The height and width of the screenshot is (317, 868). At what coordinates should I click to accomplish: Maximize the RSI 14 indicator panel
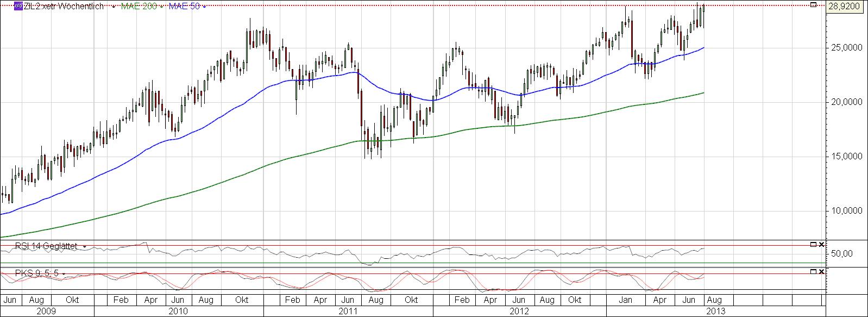[813, 245]
